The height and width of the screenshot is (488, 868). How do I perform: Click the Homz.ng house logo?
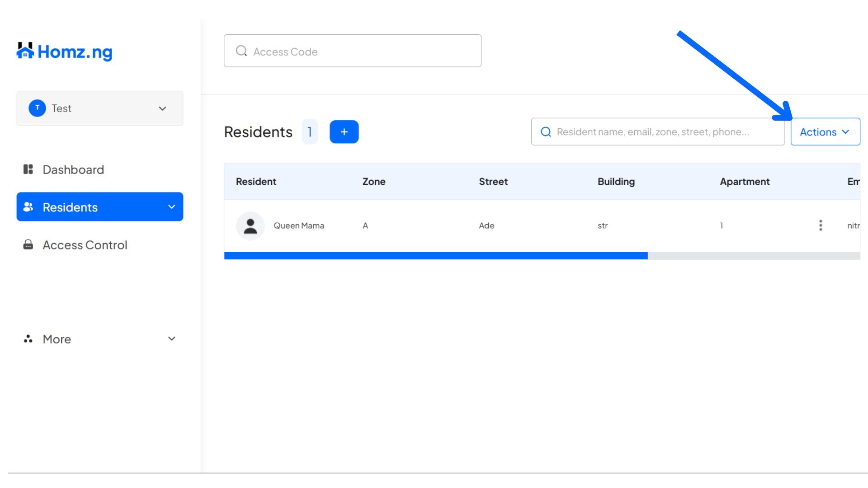[25, 51]
